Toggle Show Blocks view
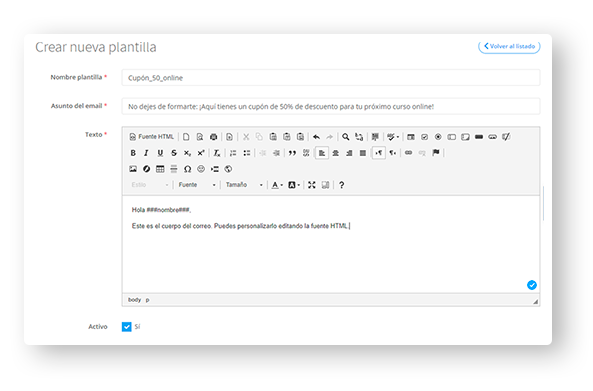Image resolution: width=593 pixels, height=391 pixels. [x=325, y=185]
